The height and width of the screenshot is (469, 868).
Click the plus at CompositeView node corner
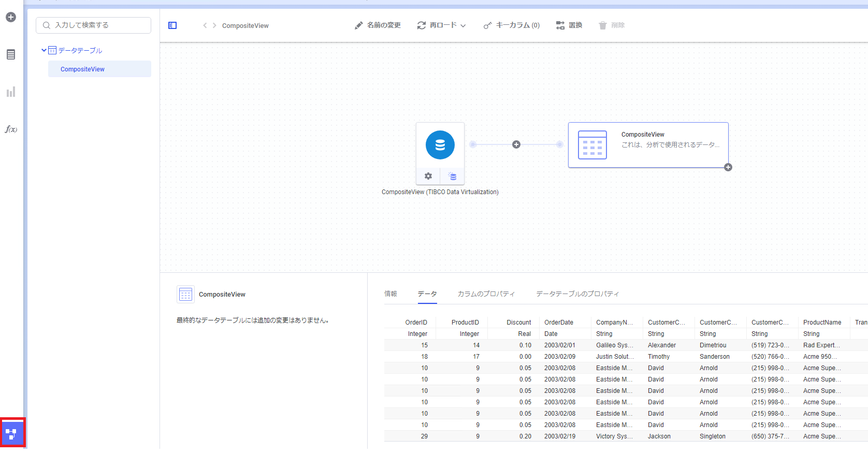pyautogui.click(x=728, y=167)
